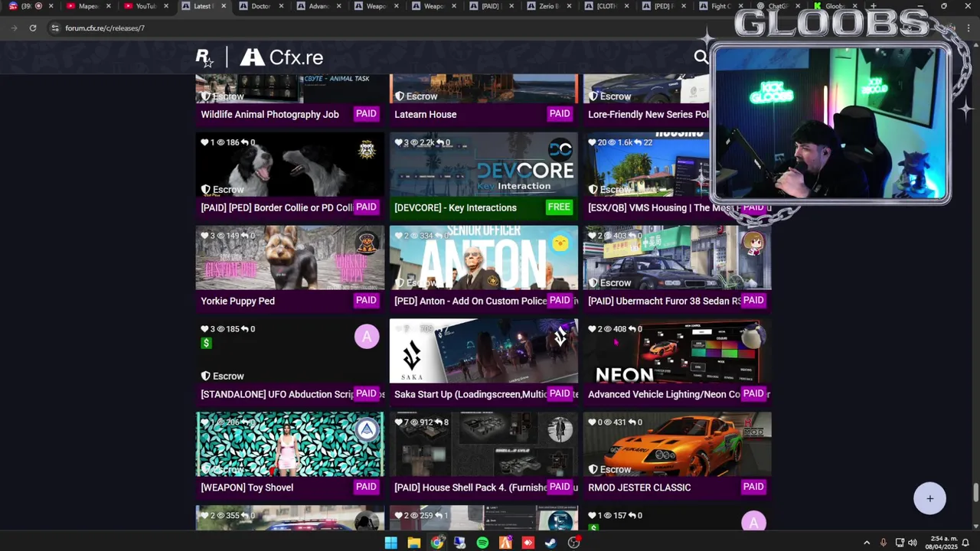Click FREE tag on Key Interactions card
This screenshot has height=551, width=980.
click(559, 207)
